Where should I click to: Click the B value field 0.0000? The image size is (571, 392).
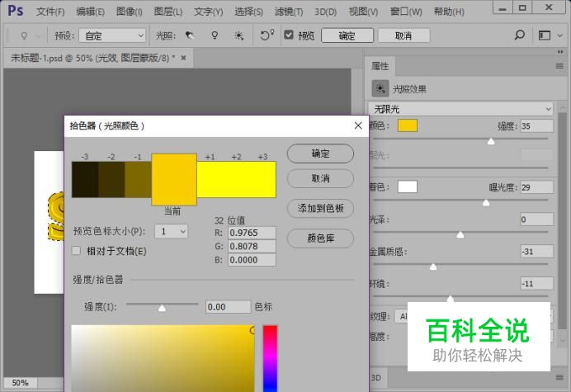pyautogui.click(x=252, y=260)
